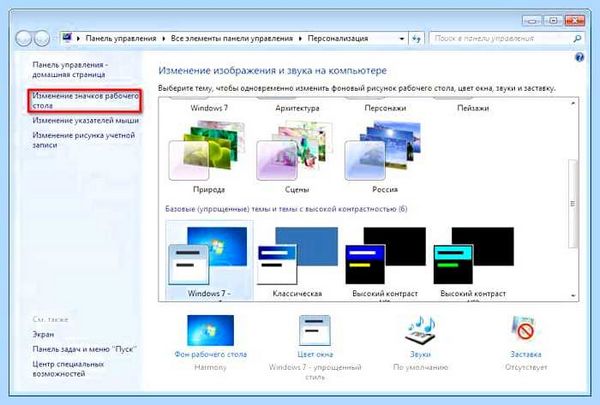Click the Архитектура theme label
This screenshot has height=405, width=600.
297,108
